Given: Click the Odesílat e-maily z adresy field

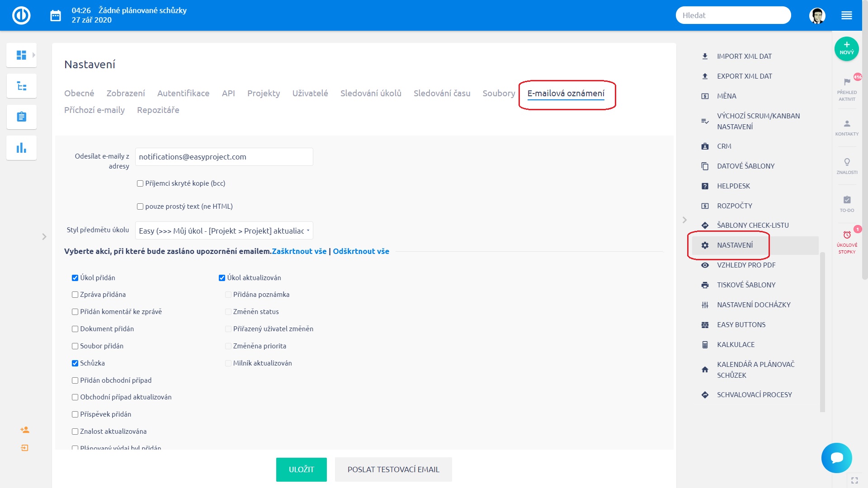Looking at the screenshot, I should [224, 157].
